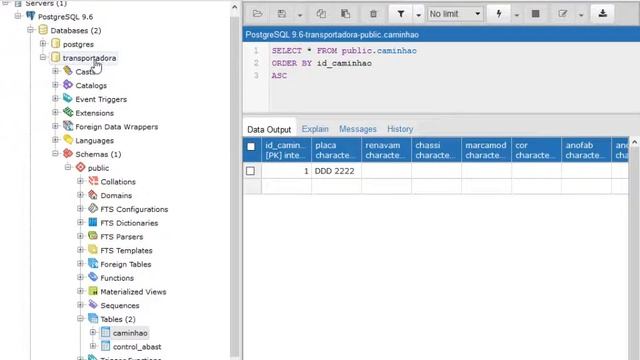This screenshot has width=640, height=360.
Task: Click the Foreign Tables icon
Action: pyautogui.click(x=93, y=264)
